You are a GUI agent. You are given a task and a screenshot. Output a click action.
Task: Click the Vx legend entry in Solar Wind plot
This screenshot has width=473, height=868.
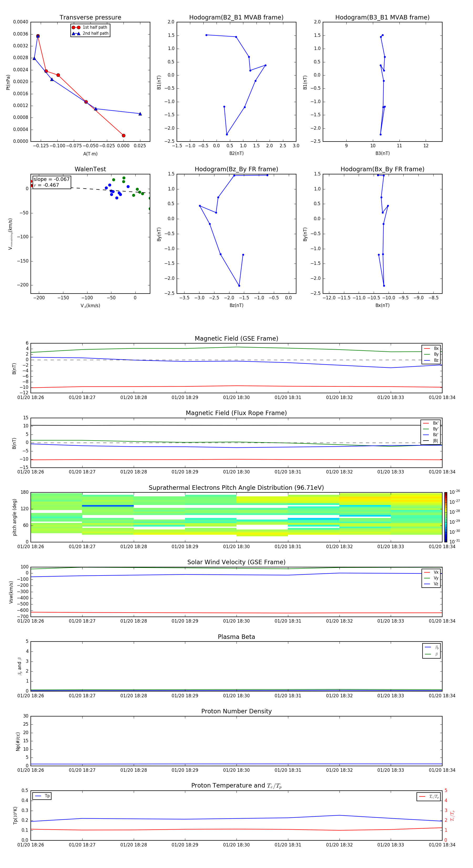(x=431, y=573)
